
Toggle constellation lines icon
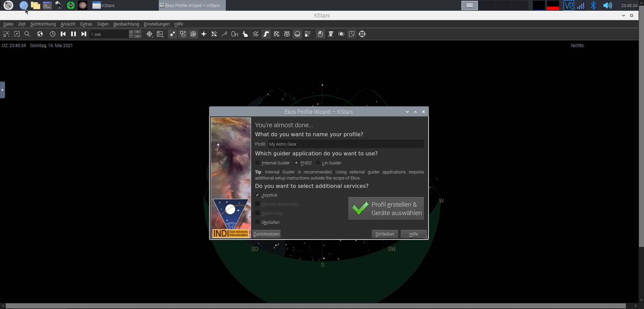pyautogui.click(x=225, y=34)
